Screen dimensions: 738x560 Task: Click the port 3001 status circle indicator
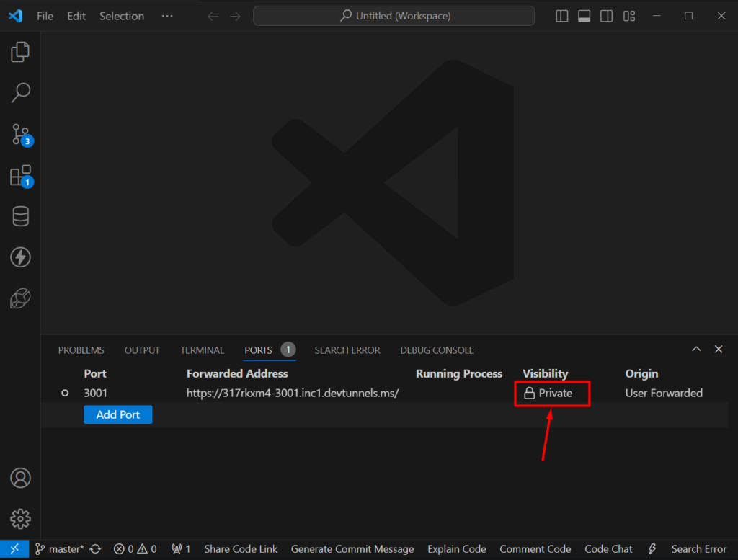pyautogui.click(x=65, y=393)
